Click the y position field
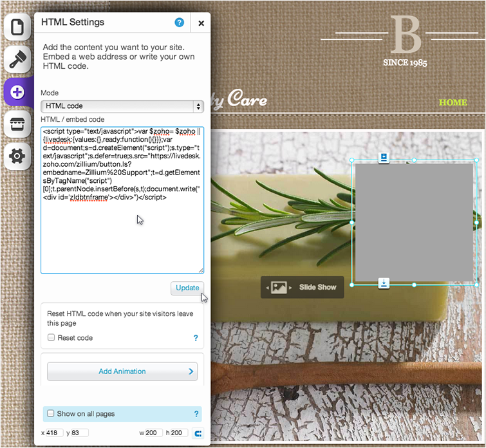 pyautogui.click(x=80, y=433)
